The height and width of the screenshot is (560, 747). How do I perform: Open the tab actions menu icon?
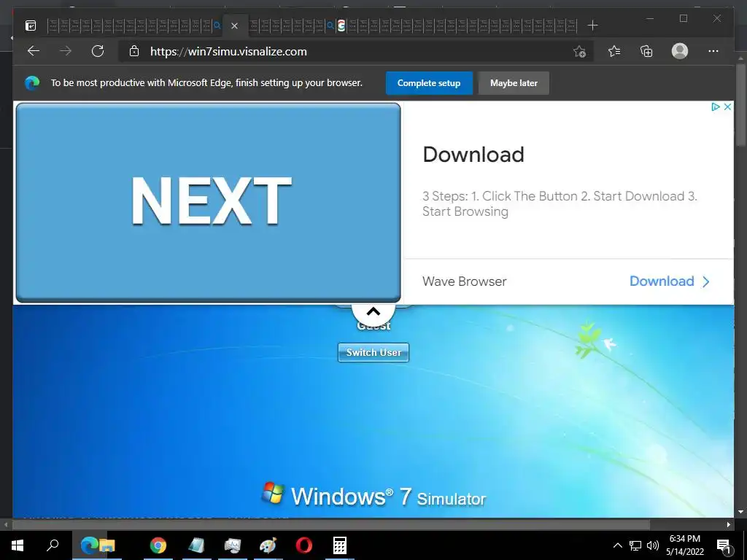pyautogui.click(x=31, y=26)
